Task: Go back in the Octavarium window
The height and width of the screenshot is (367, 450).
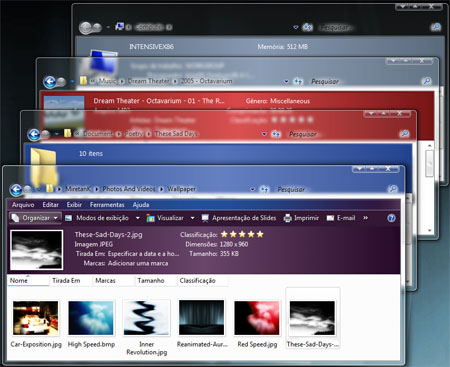Action: click(x=50, y=82)
